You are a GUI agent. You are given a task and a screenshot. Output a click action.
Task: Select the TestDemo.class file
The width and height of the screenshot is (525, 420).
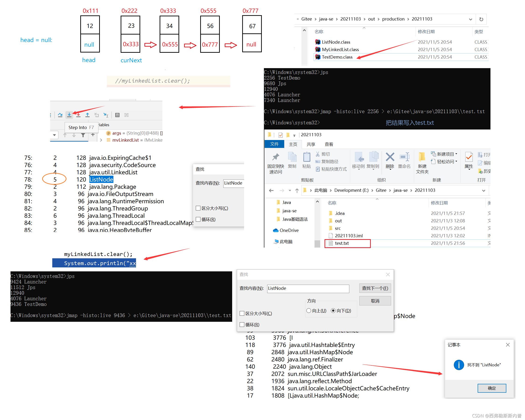pos(337,57)
